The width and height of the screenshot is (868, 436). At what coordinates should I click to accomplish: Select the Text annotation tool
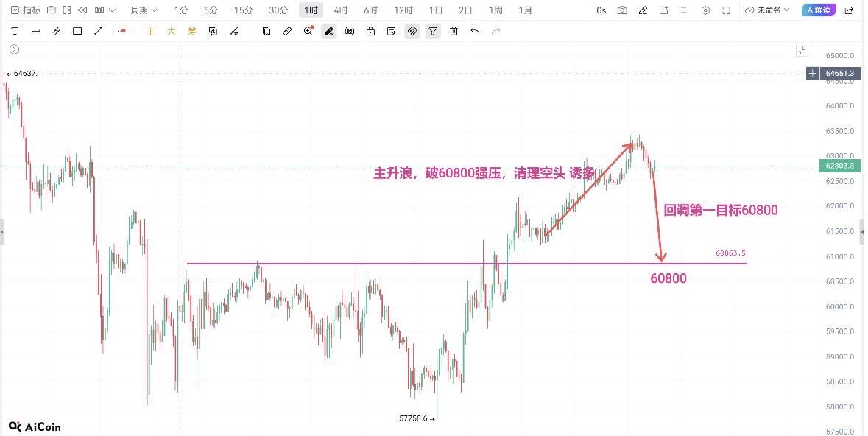(x=15, y=32)
